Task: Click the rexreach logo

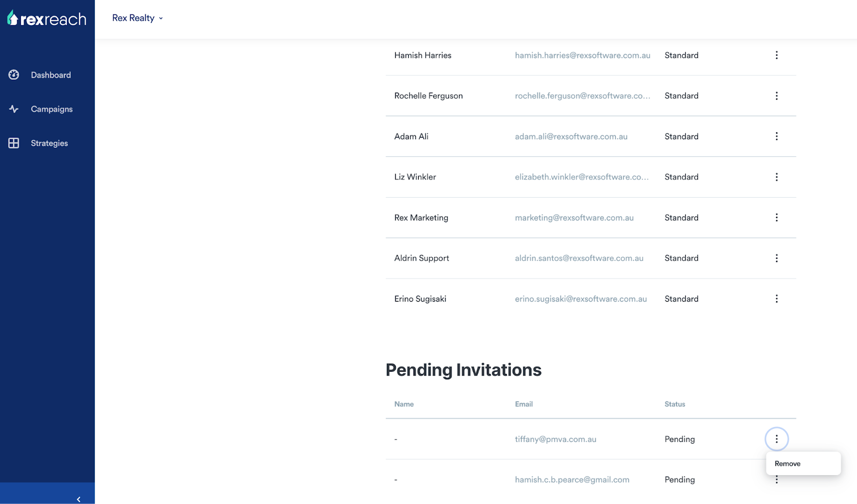Action: [x=47, y=19]
